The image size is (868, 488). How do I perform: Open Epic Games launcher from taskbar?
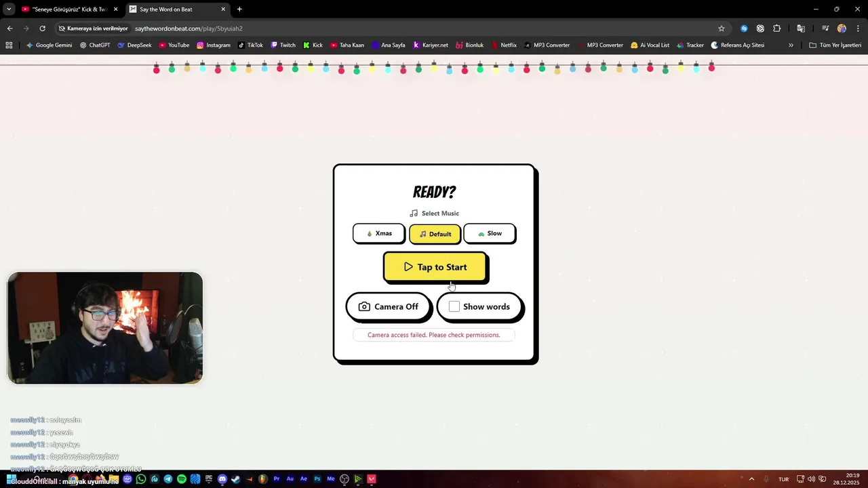pyautogui.click(x=209, y=479)
